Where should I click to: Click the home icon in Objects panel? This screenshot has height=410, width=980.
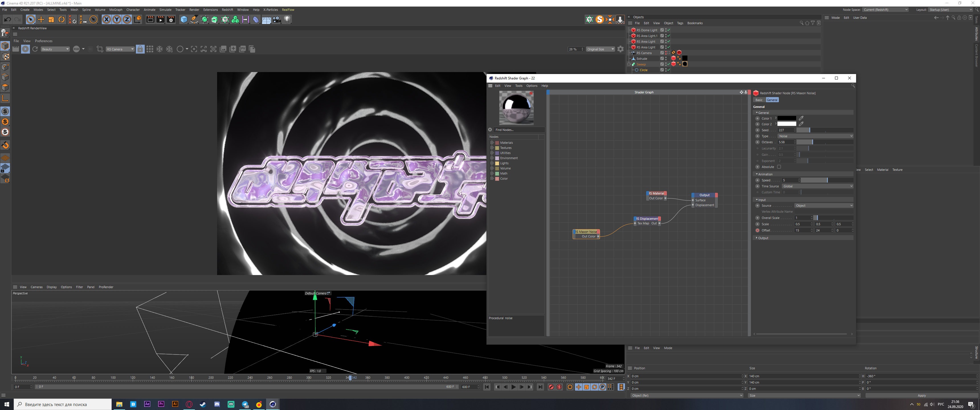point(807,23)
